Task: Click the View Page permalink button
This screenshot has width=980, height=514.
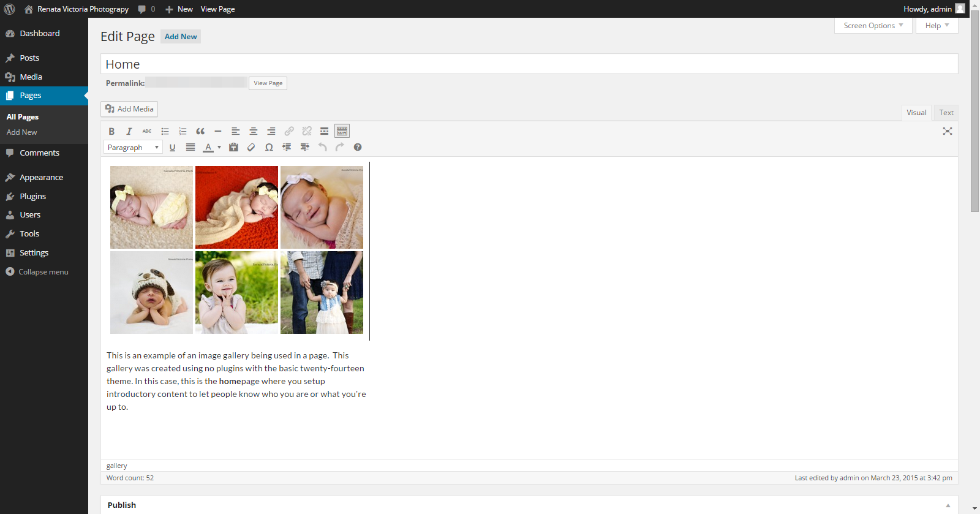Action: coord(268,83)
